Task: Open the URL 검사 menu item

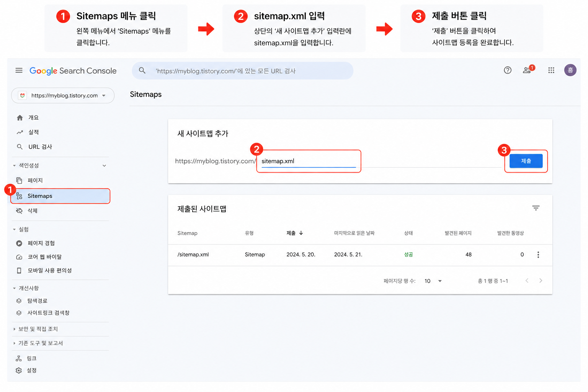Action: [x=40, y=147]
